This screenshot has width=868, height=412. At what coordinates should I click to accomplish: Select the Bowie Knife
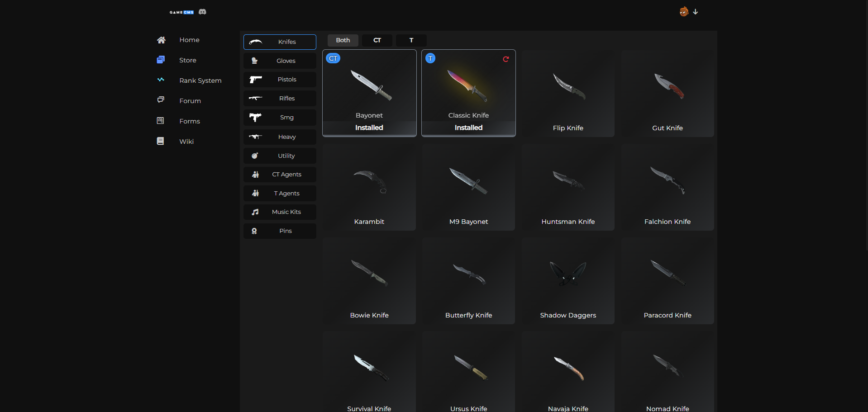369,281
